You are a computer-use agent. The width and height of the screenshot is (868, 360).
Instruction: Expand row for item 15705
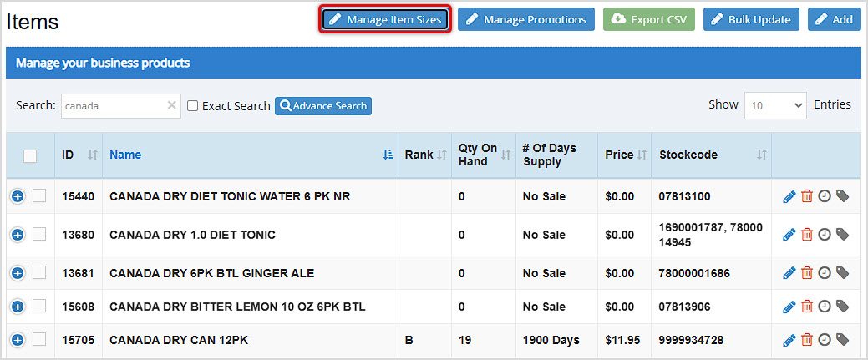click(x=18, y=340)
